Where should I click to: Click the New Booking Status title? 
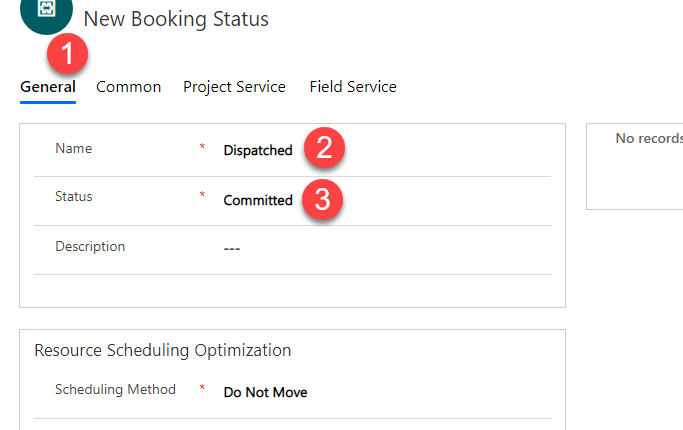[176, 18]
